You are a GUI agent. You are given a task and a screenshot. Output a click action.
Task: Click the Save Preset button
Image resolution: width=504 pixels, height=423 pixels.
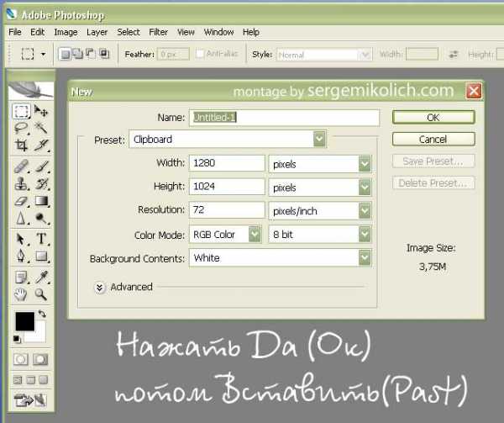[433, 161]
